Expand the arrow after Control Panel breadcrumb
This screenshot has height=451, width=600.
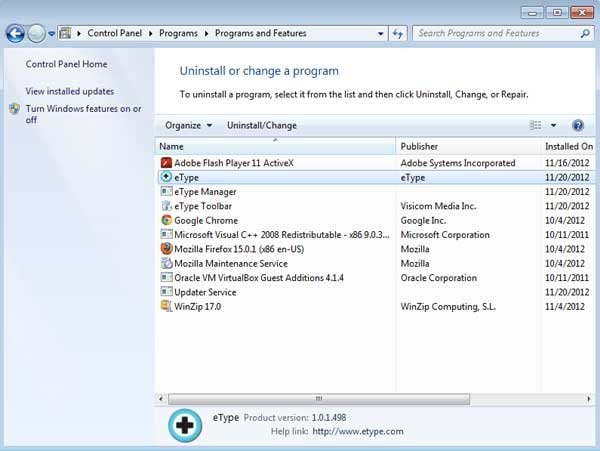[x=150, y=34]
